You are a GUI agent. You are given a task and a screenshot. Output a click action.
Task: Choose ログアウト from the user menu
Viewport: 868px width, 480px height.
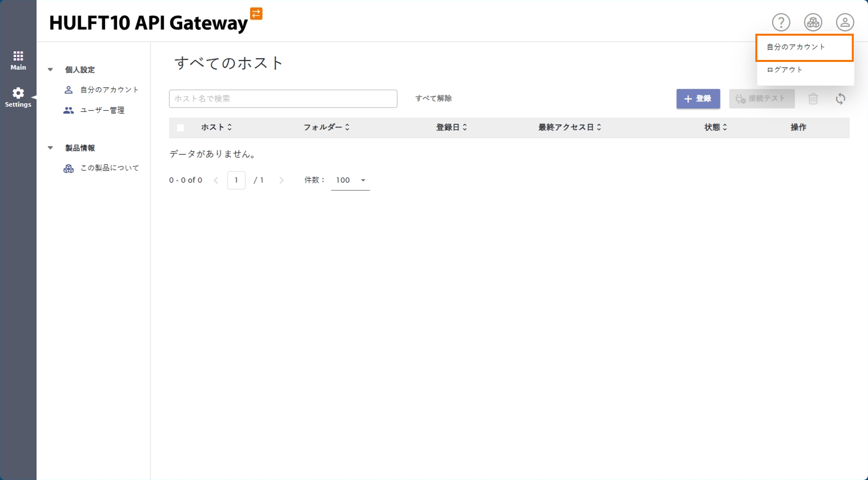(784, 70)
